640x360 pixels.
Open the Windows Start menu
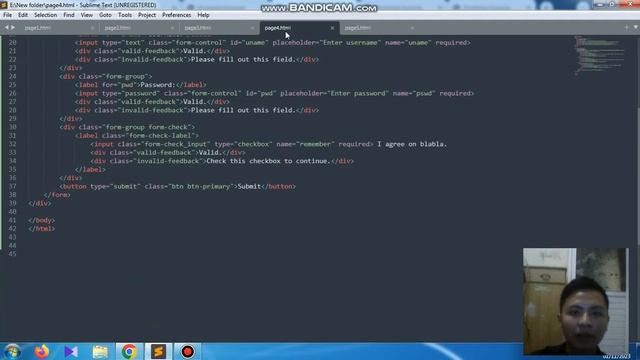pos(12,351)
